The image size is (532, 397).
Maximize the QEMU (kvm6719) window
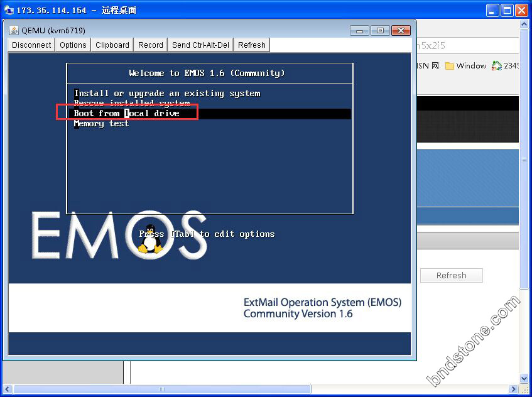[x=380, y=31]
